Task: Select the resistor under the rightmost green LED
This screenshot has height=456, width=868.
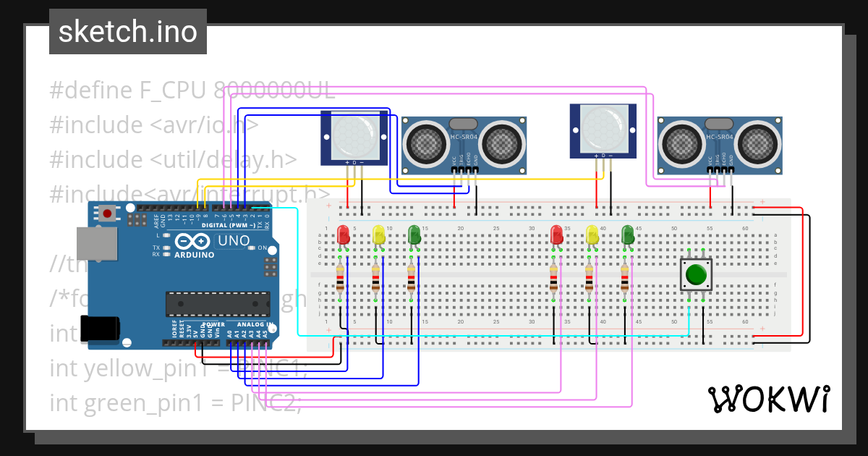Action: point(625,279)
